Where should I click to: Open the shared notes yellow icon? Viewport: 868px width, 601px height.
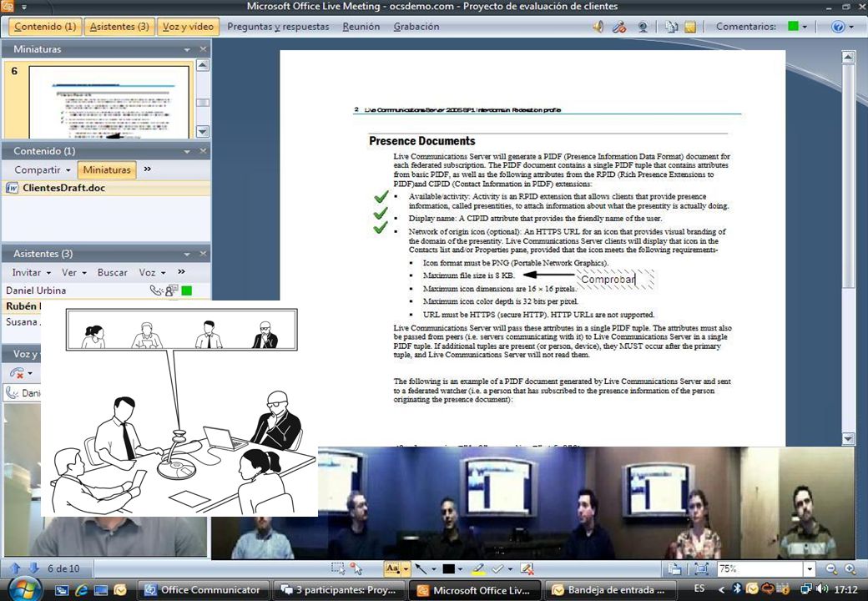[689, 27]
